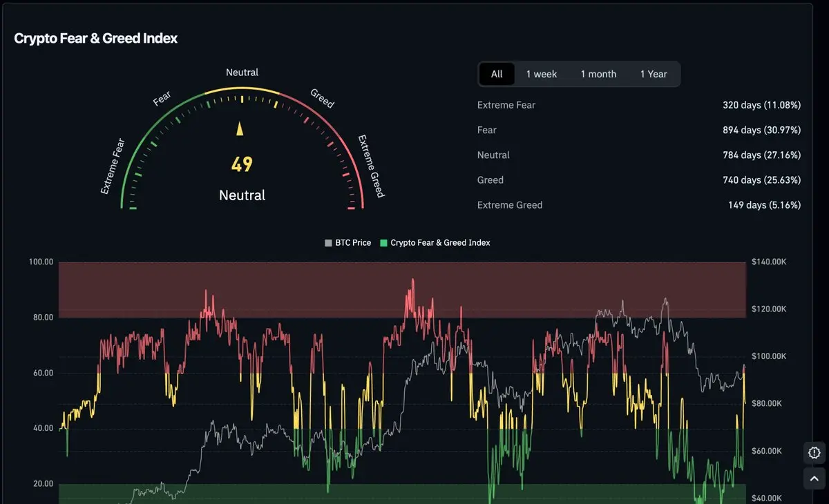Click the $40.00K price axis label
The image size is (829, 504).
[x=767, y=498]
